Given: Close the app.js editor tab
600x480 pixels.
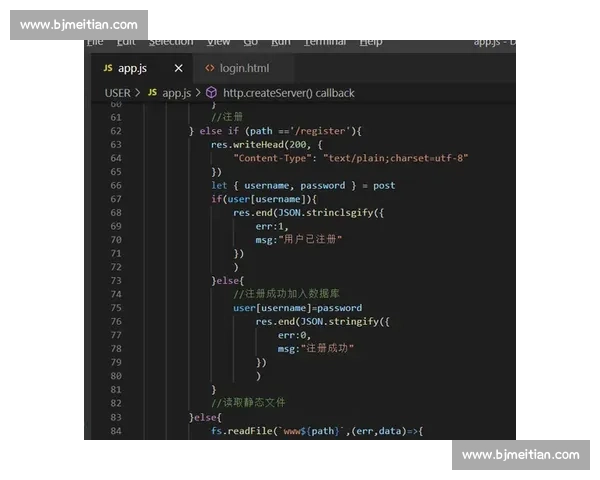Looking at the screenshot, I should tap(179, 68).
